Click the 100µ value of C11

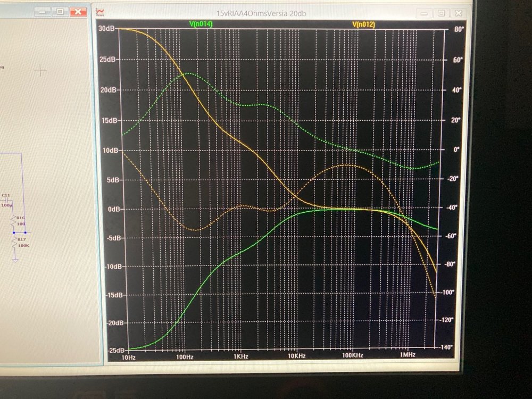click(x=6, y=205)
